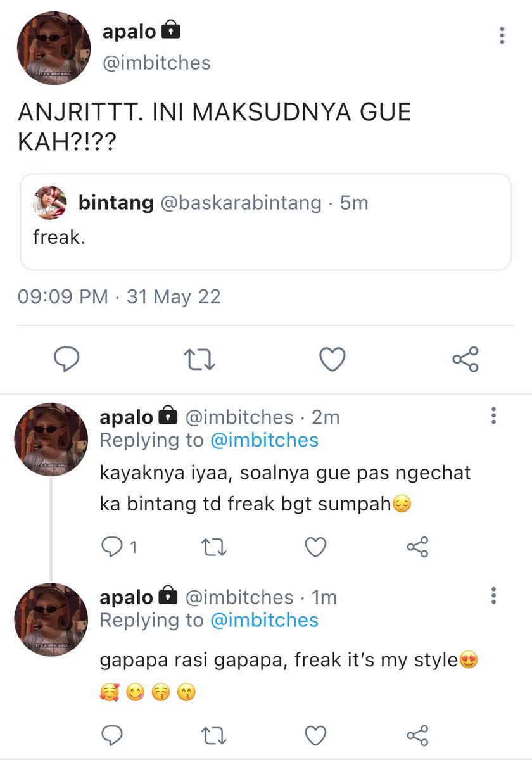Viewport: 532px width, 760px height.
Task: Open the 09:09 PM · 31 May 22 timestamp
Action: point(118,297)
